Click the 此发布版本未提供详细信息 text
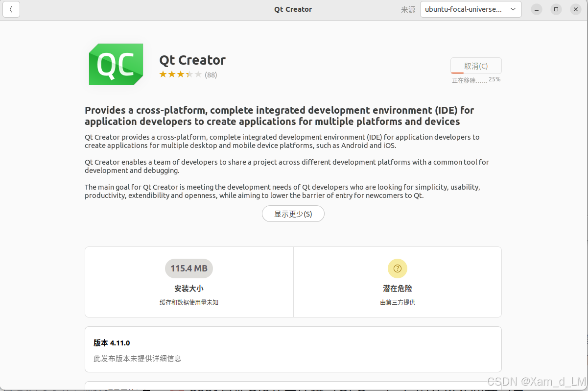Screen dimensions: 588x391 click(138, 359)
